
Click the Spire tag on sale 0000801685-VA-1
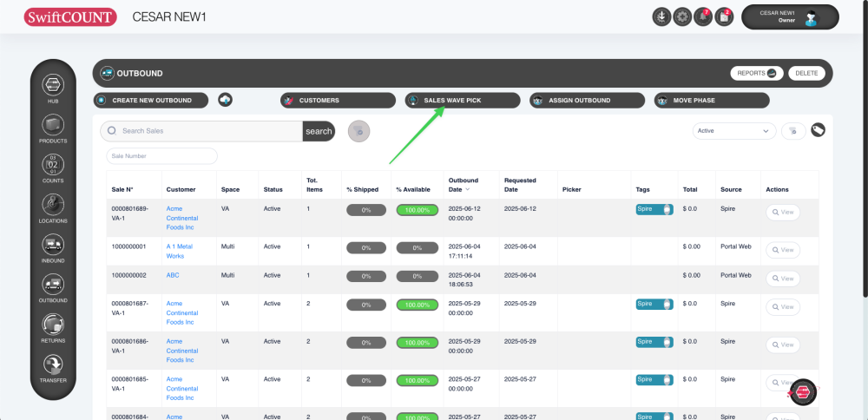point(654,379)
